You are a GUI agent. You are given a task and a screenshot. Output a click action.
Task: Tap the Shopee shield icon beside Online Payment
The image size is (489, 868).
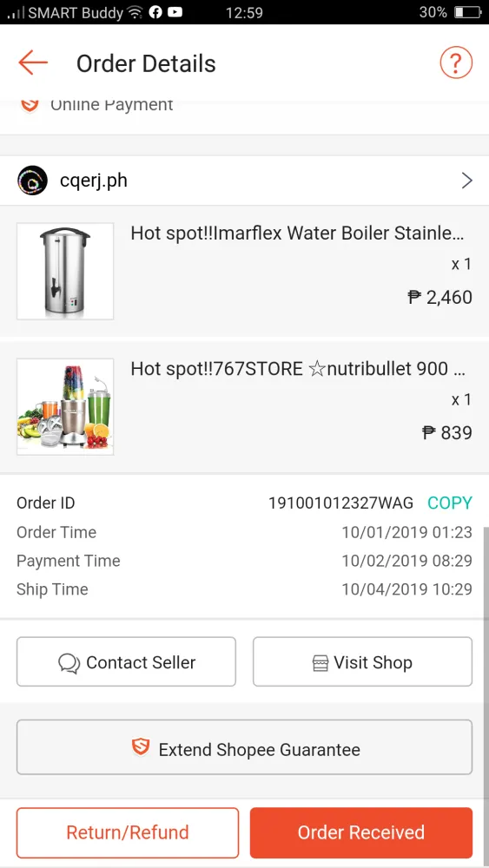tap(30, 105)
